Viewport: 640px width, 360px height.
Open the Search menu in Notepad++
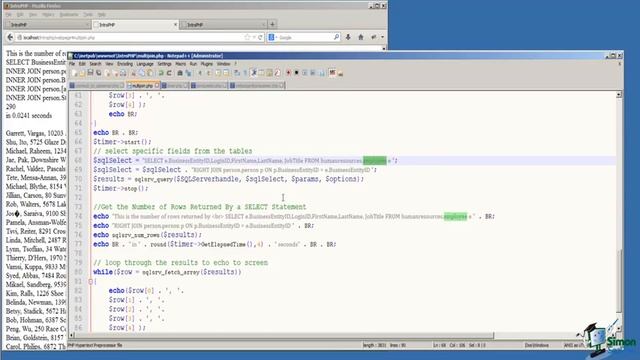[x=95, y=64]
